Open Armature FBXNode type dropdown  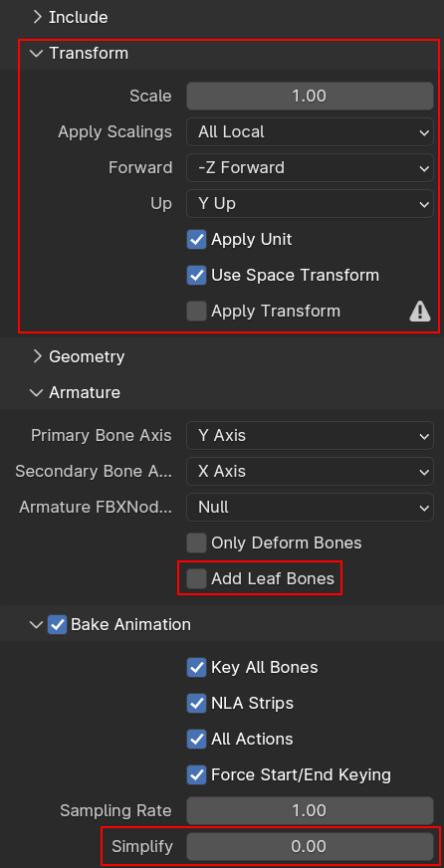tap(310, 507)
